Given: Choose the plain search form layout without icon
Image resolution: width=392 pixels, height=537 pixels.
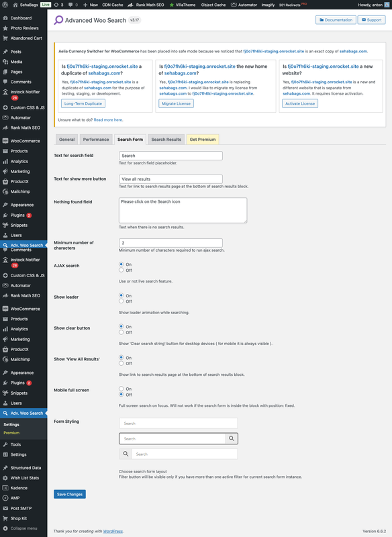Looking at the screenshot, I should (x=179, y=424).
